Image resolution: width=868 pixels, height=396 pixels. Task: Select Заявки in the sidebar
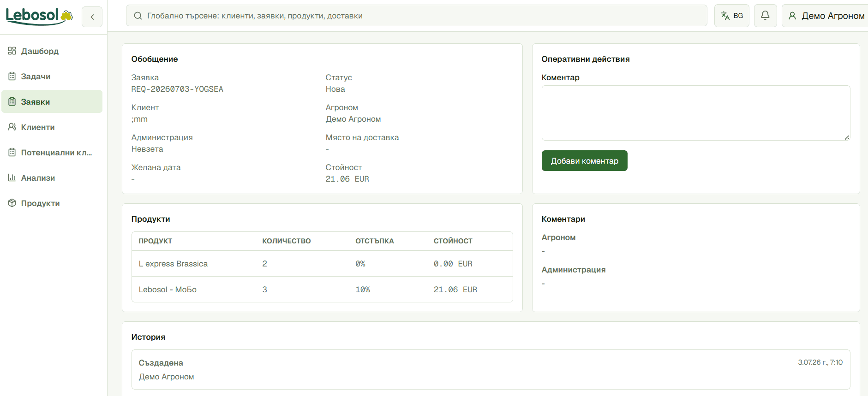[52, 101]
